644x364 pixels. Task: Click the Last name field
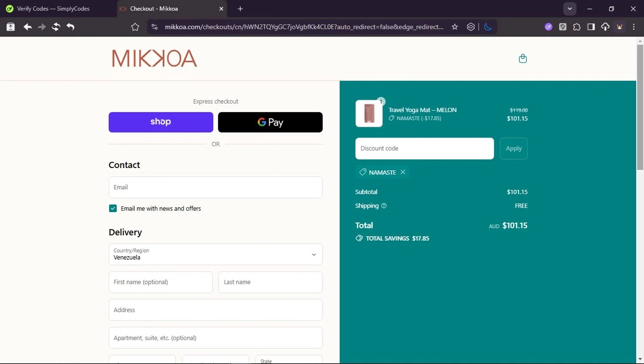tap(270, 282)
